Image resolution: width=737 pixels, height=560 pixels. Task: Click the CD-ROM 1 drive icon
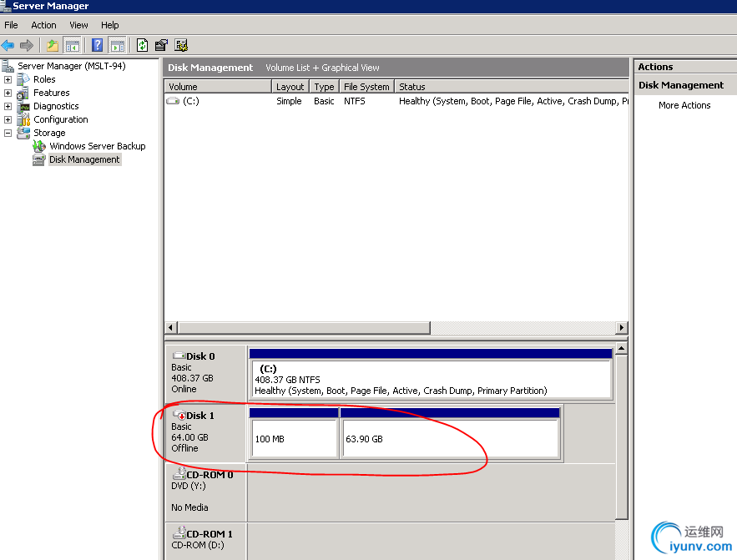coord(179,532)
